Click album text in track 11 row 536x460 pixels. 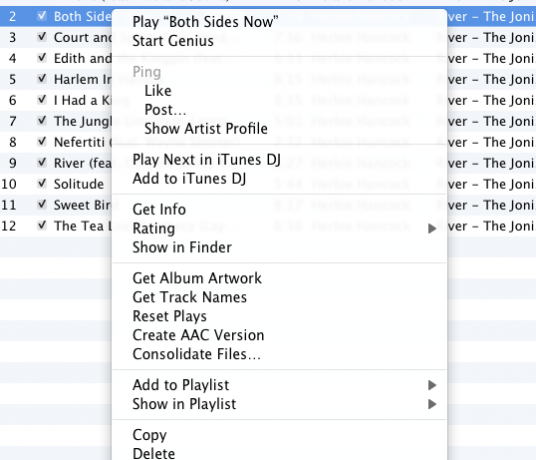point(492,205)
